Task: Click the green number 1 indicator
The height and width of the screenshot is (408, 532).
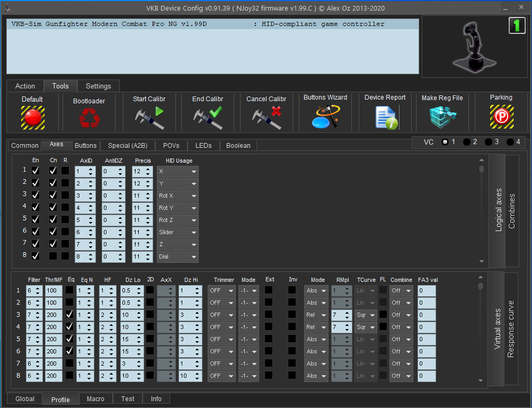Action: (x=517, y=26)
